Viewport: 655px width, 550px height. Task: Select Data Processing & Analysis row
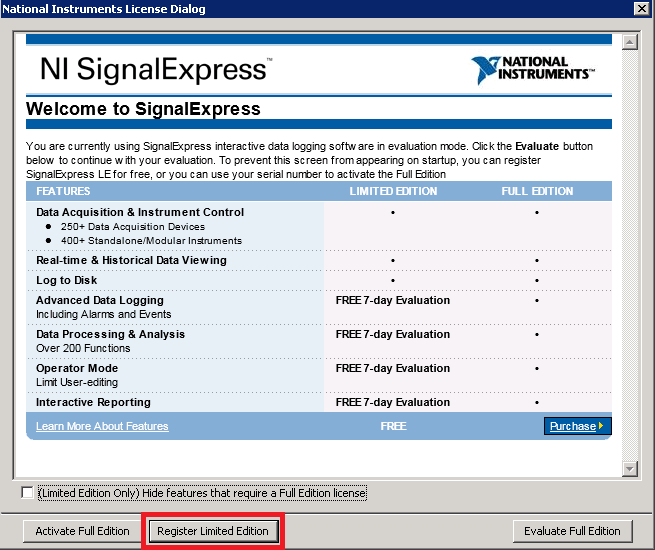pyautogui.click(x=319, y=341)
